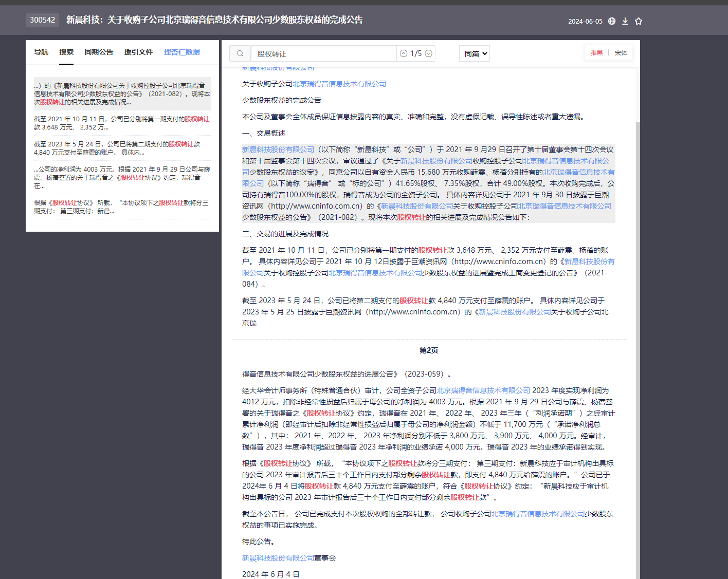The height and width of the screenshot is (579, 728).
Task: Click the document vertical scrollbar
Action: (638, 349)
